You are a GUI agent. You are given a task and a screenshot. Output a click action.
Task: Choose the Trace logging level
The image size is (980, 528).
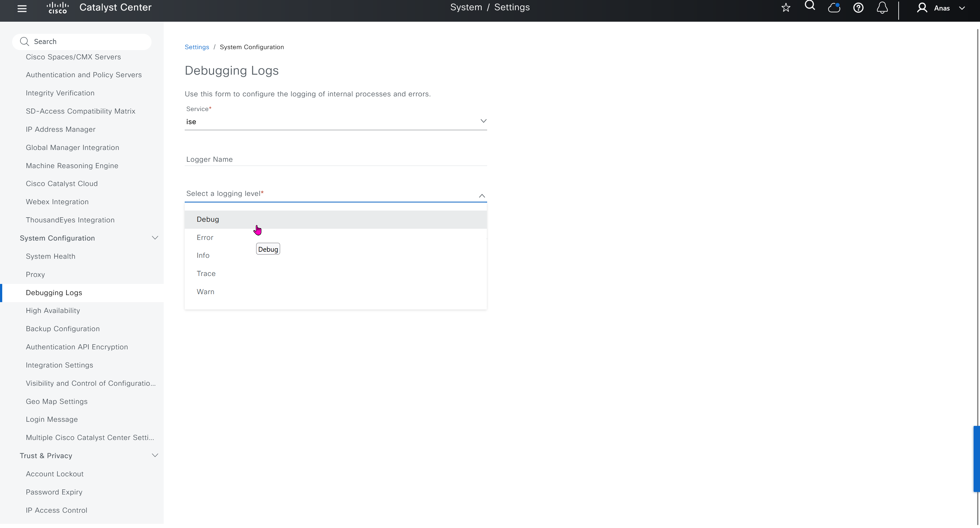pos(206,273)
